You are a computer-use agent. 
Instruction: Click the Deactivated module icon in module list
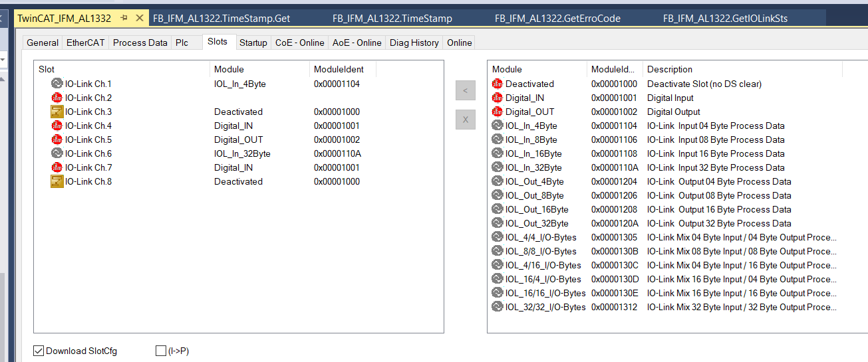[x=498, y=84]
